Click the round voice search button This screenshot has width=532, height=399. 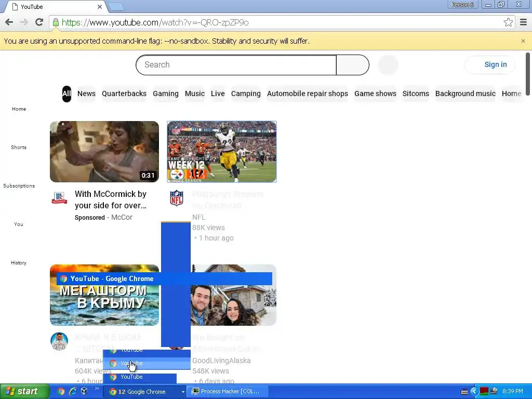tap(388, 65)
